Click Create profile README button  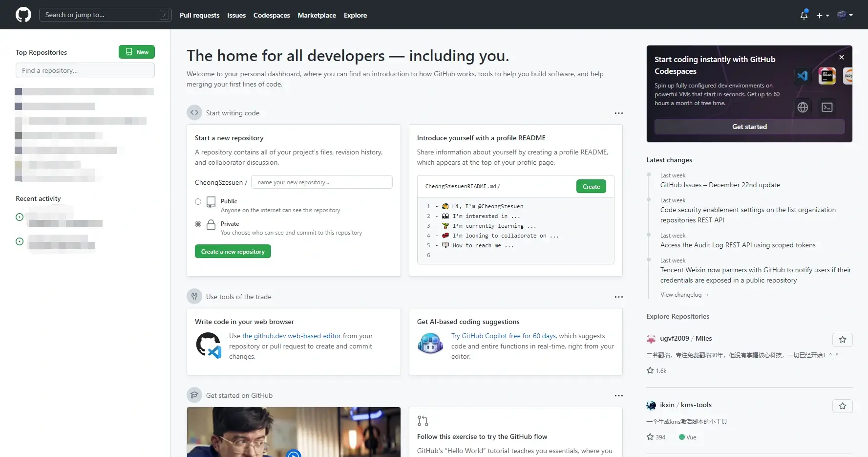point(591,186)
